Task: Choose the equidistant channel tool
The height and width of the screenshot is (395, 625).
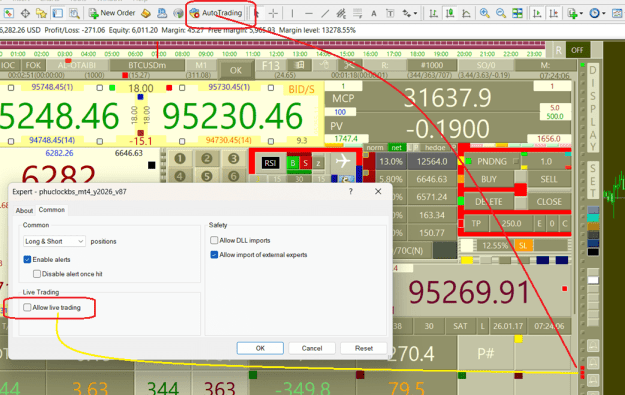Action: pos(341,14)
